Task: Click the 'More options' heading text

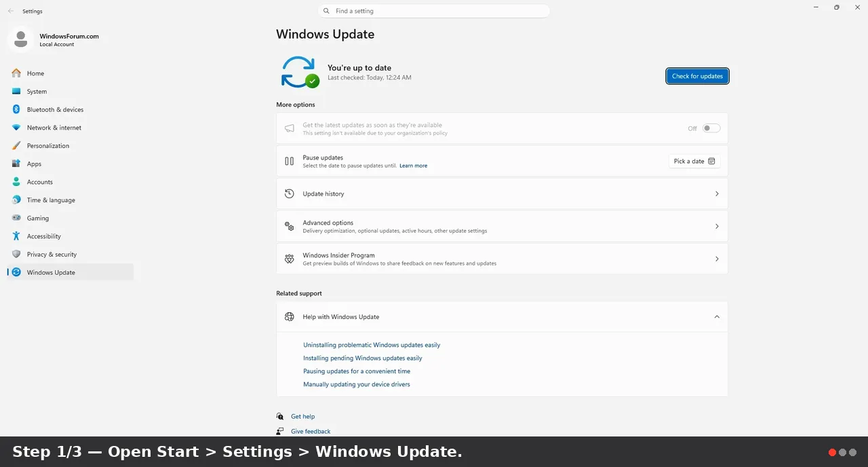Action: (x=296, y=105)
